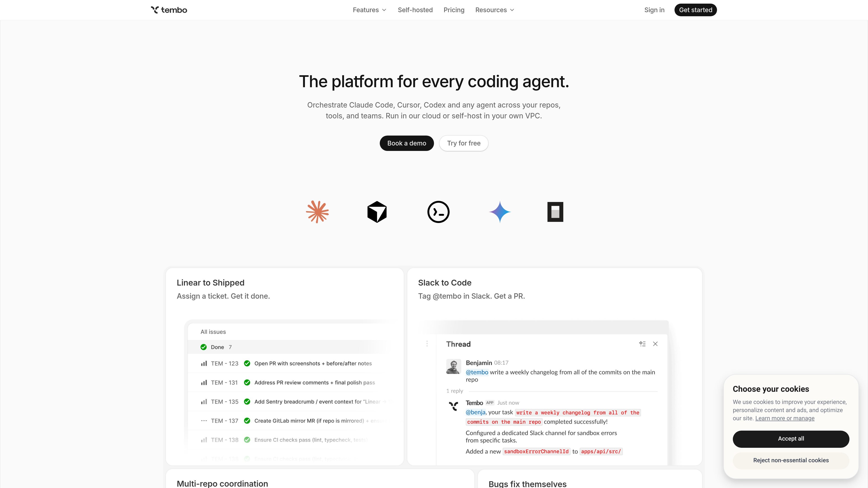Click the "APP" badge next to Tembo

click(x=490, y=403)
